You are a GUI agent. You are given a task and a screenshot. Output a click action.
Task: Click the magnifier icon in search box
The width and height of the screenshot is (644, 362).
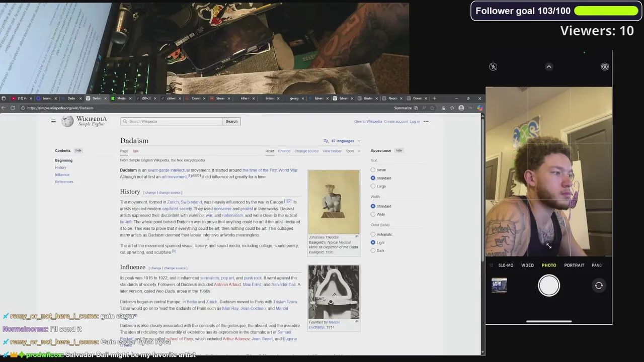click(125, 121)
